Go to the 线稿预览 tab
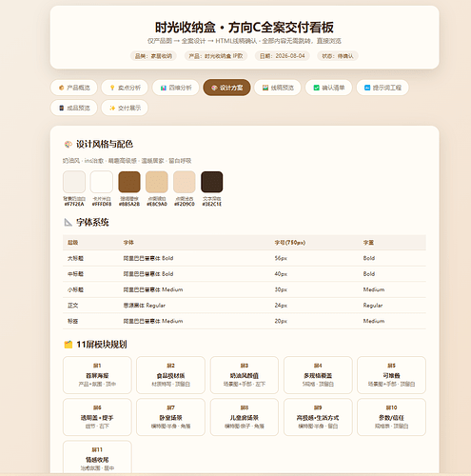 (278, 88)
